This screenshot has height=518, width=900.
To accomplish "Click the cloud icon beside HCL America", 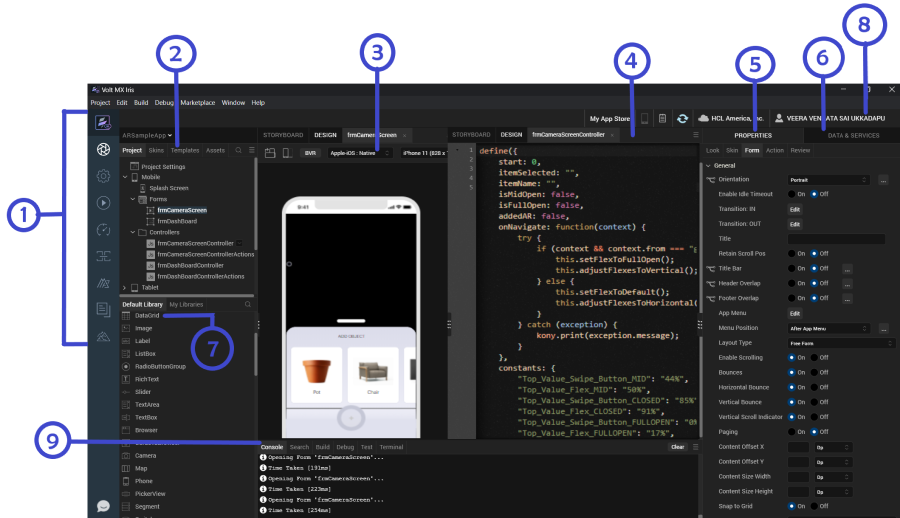I will pyautogui.click(x=703, y=118).
